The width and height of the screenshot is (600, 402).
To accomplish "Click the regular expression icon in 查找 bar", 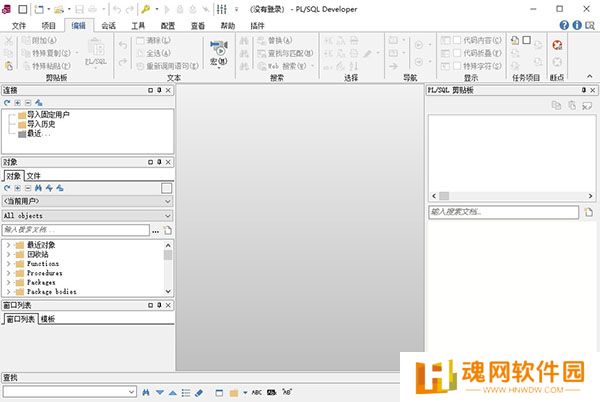I will [287, 392].
